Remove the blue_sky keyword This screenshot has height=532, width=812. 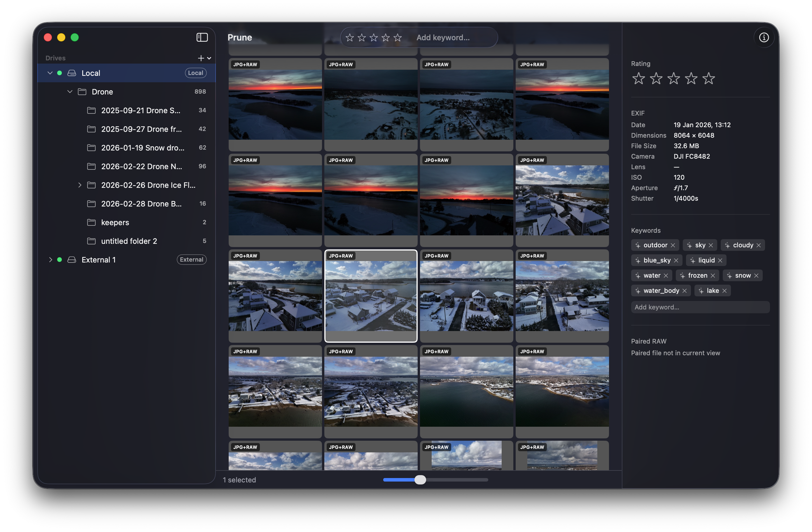tap(676, 260)
